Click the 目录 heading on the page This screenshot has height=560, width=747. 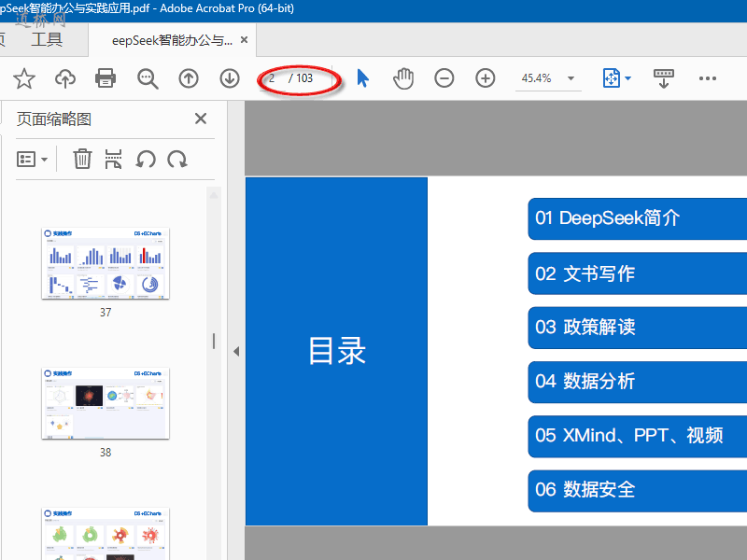337,351
